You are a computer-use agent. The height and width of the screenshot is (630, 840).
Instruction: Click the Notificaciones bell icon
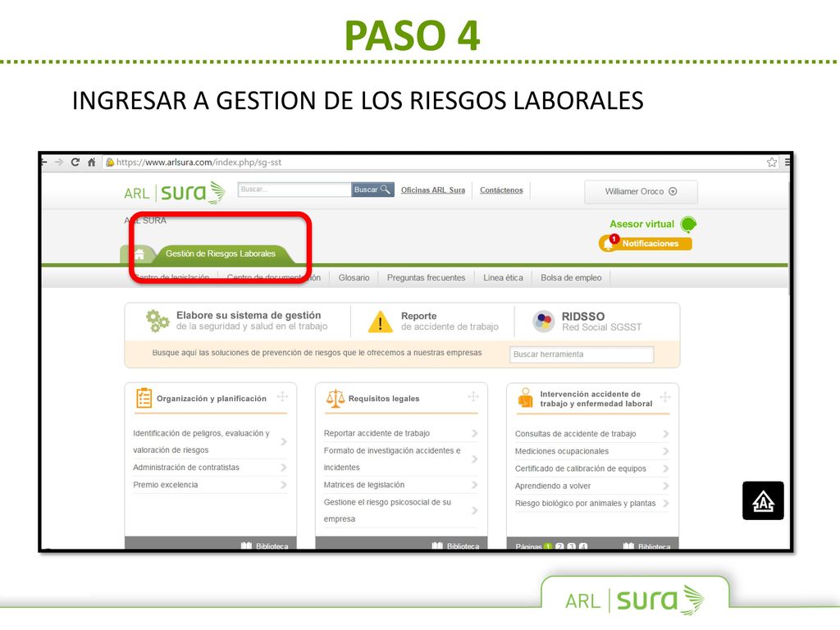[x=609, y=243]
